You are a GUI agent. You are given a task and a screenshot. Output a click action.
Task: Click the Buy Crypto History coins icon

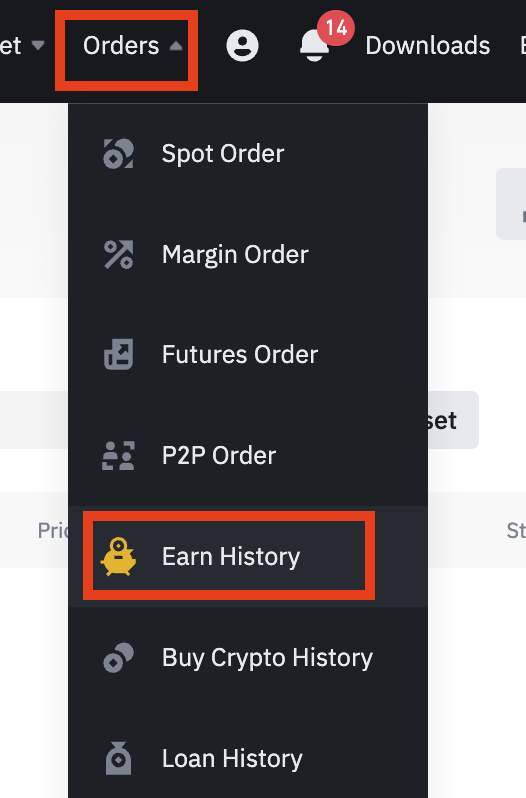point(119,658)
